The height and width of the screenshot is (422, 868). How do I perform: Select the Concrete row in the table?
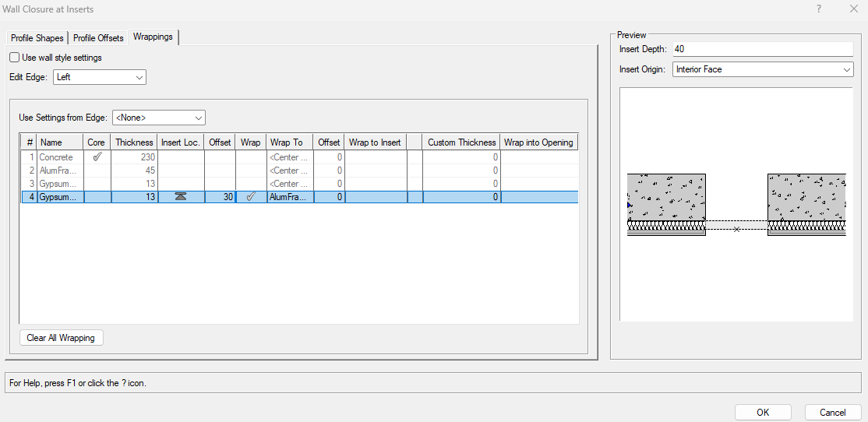56,157
